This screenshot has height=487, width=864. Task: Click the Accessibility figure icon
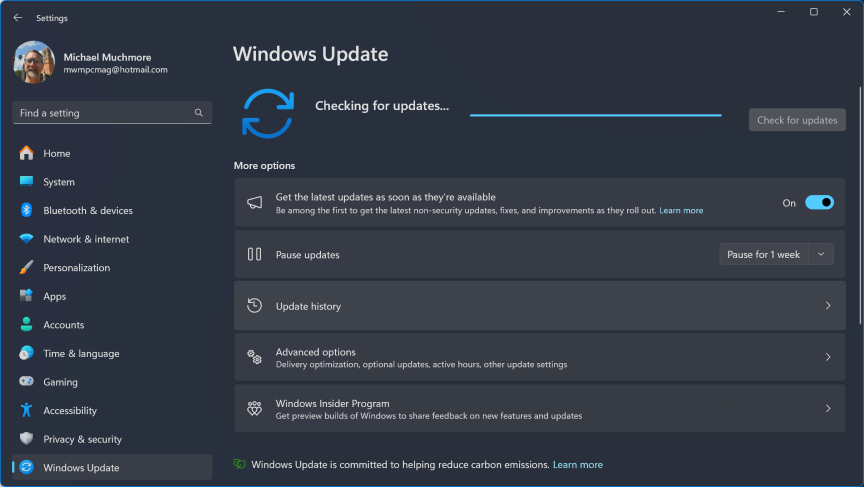(26, 410)
